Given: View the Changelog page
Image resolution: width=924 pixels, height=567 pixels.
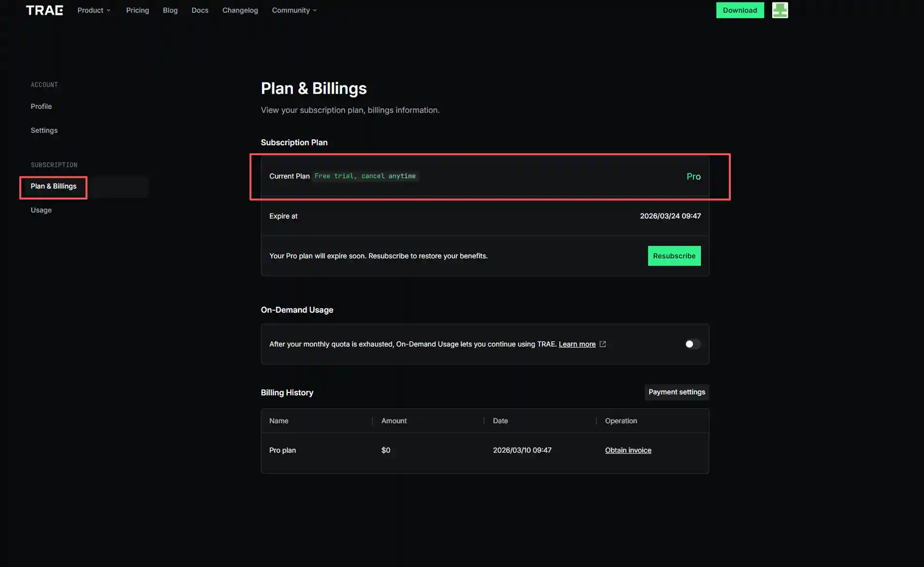Looking at the screenshot, I should [240, 10].
